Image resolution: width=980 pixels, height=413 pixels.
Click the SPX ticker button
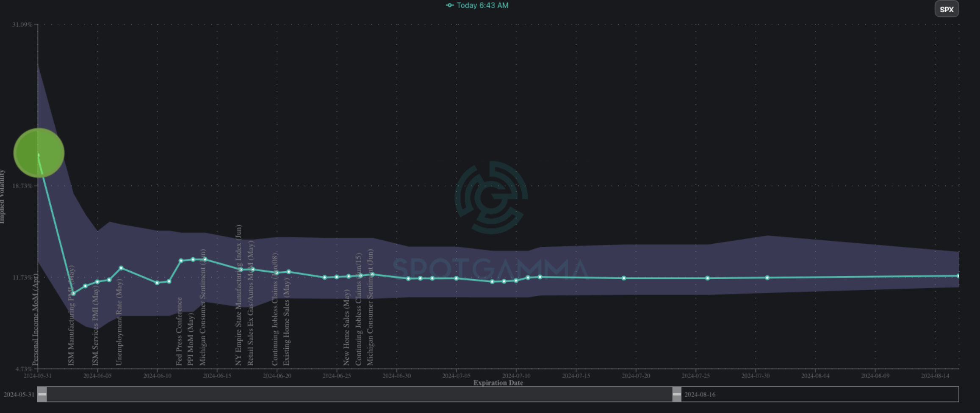[947, 9]
